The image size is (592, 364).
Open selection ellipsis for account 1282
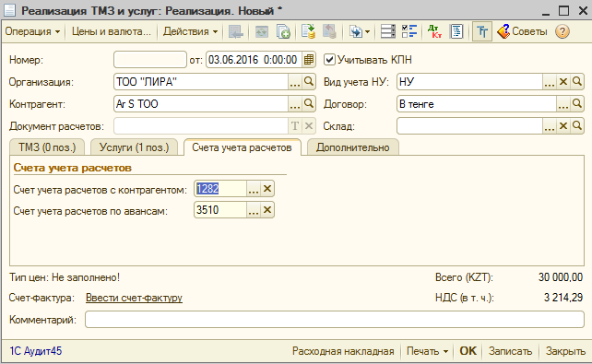(x=254, y=189)
